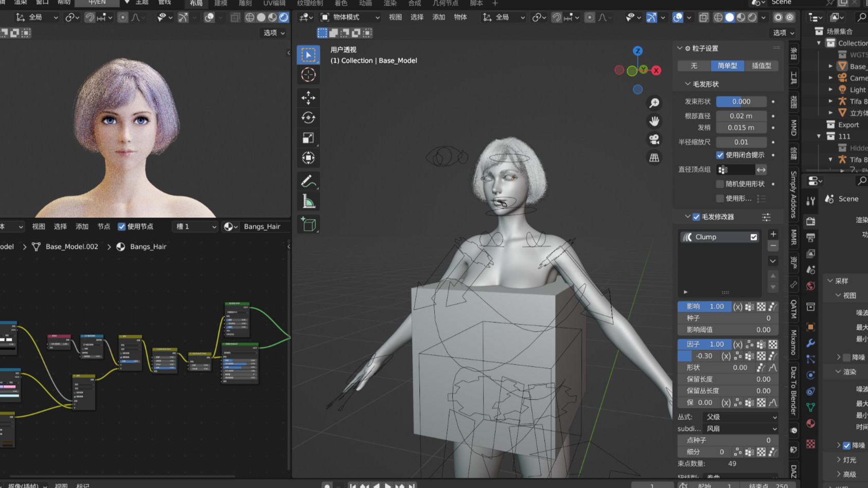Enable the 随机使用形状 checkbox
Screen dimensions: 868x488
pyautogui.click(x=720, y=184)
